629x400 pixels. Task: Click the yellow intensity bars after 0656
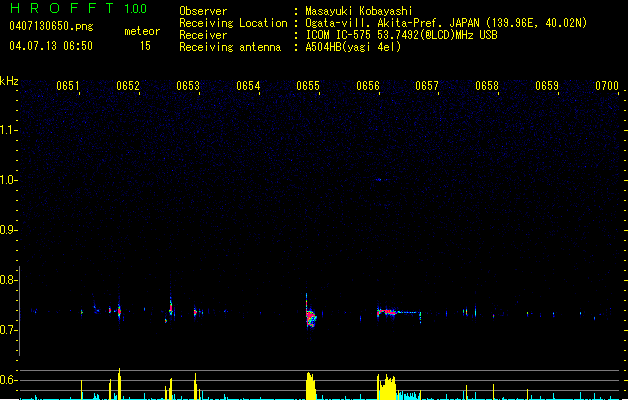tap(387, 387)
